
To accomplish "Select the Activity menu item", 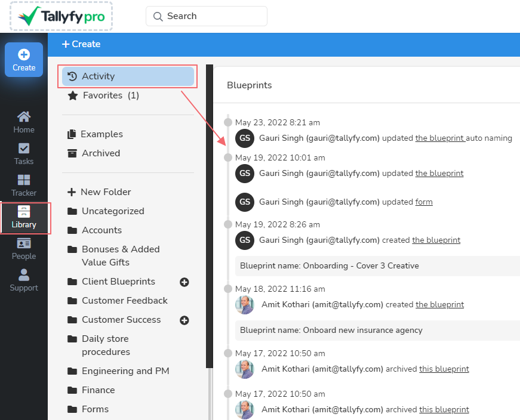I will [128, 76].
